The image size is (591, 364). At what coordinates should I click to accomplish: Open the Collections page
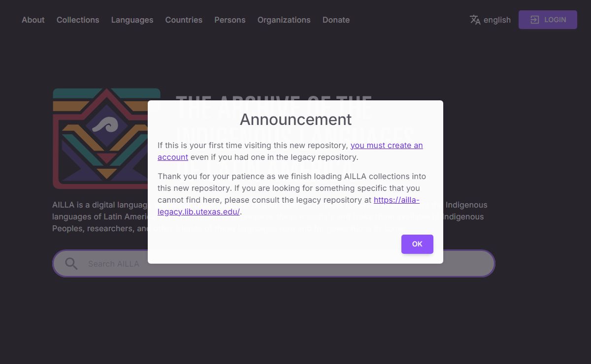(x=78, y=20)
